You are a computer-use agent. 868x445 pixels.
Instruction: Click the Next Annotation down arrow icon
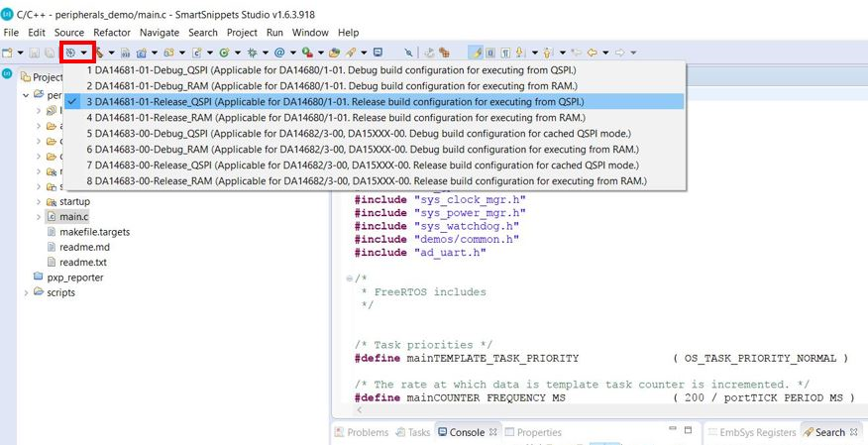(x=520, y=53)
